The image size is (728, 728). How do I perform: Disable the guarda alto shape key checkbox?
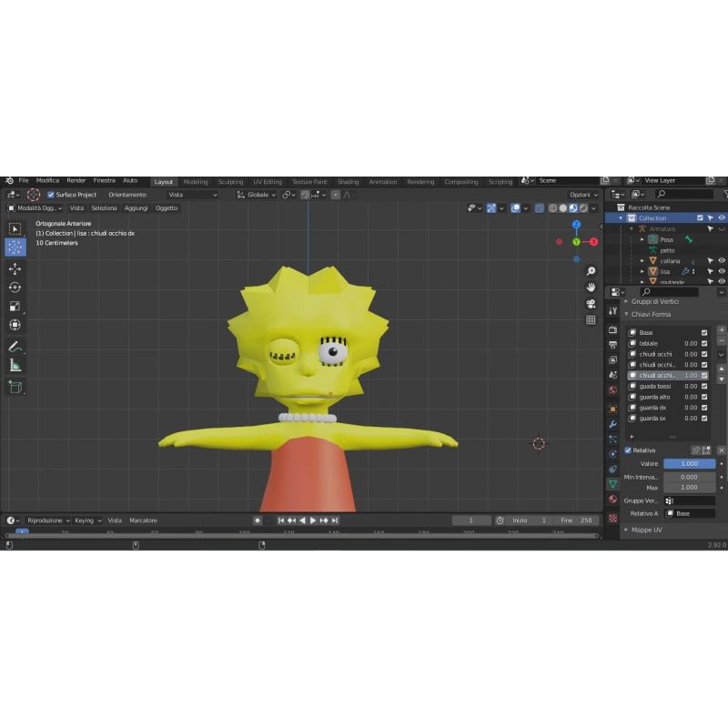(704, 397)
